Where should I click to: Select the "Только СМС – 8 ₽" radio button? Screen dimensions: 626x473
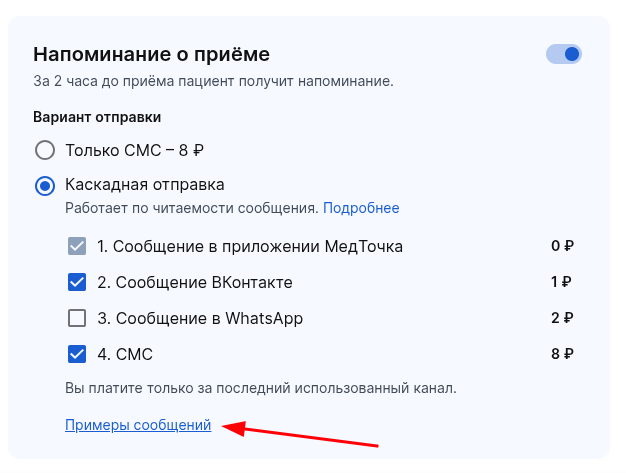click(45, 151)
